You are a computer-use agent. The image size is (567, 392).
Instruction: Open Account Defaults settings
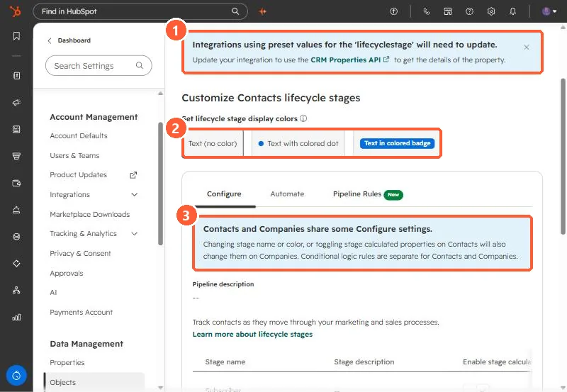click(x=79, y=135)
